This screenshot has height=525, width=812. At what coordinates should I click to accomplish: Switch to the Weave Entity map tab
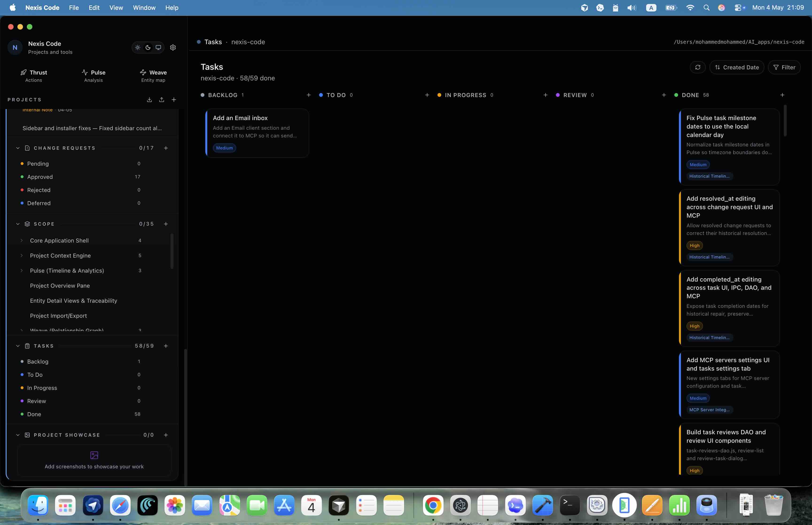[153, 76]
